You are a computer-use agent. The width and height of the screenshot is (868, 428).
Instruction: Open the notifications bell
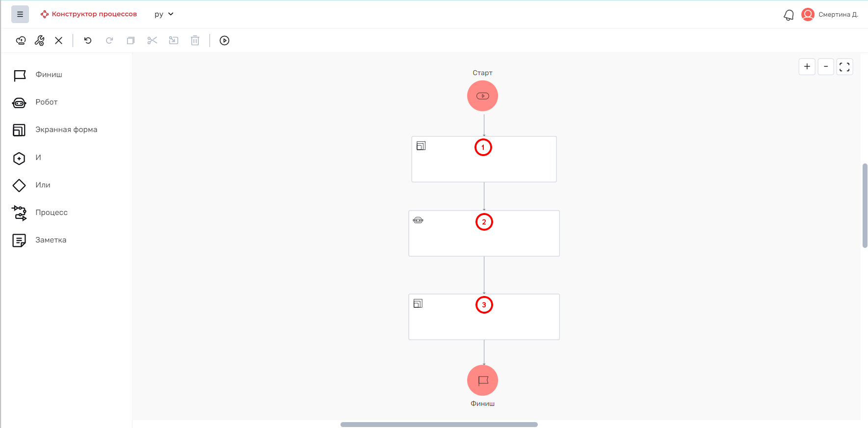click(789, 15)
